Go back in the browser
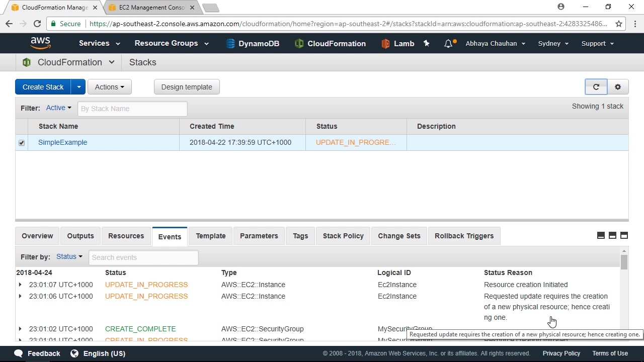644x362 pixels. coord(9,24)
